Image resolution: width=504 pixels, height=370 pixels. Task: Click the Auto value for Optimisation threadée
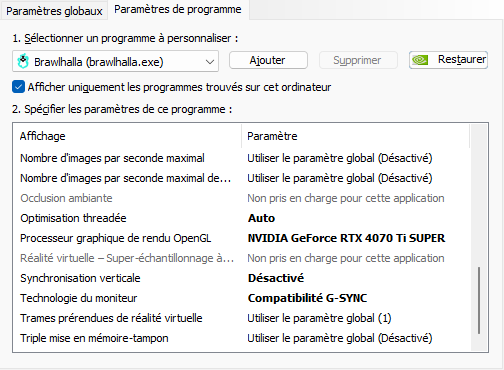(x=261, y=218)
